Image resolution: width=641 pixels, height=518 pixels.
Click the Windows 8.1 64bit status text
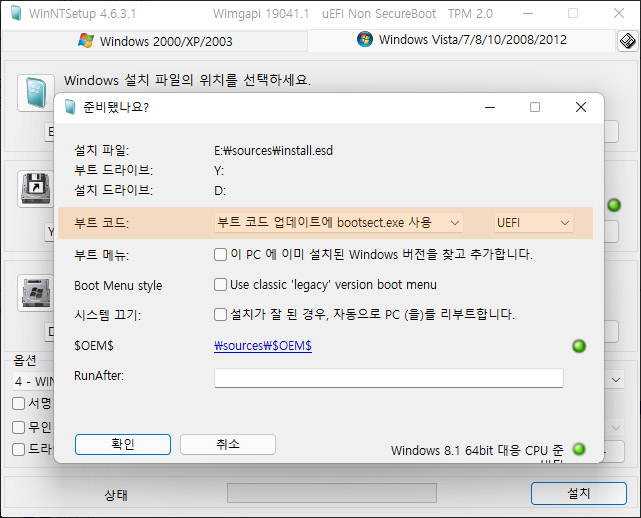coord(477,450)
